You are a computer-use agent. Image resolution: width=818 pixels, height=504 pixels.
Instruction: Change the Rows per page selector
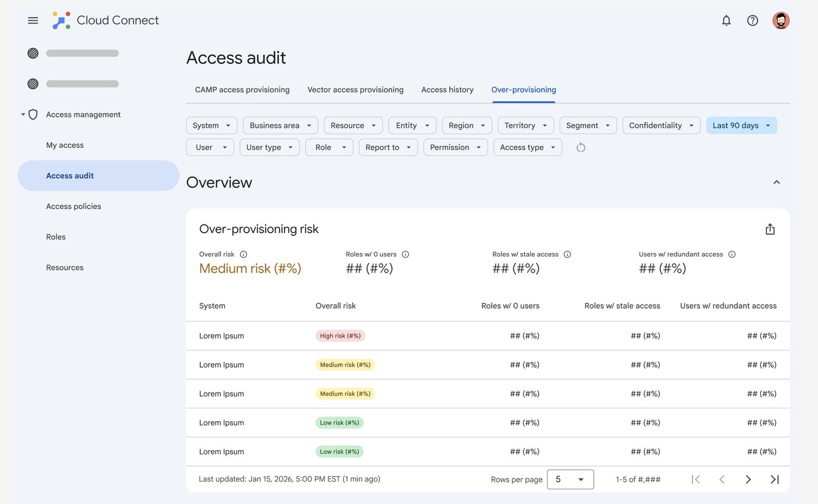pyautogui.click(x=570, y=479)
